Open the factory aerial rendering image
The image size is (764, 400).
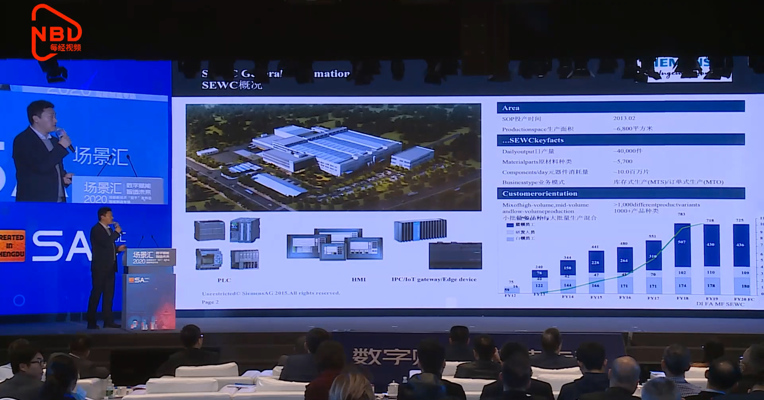pos(333,157)
